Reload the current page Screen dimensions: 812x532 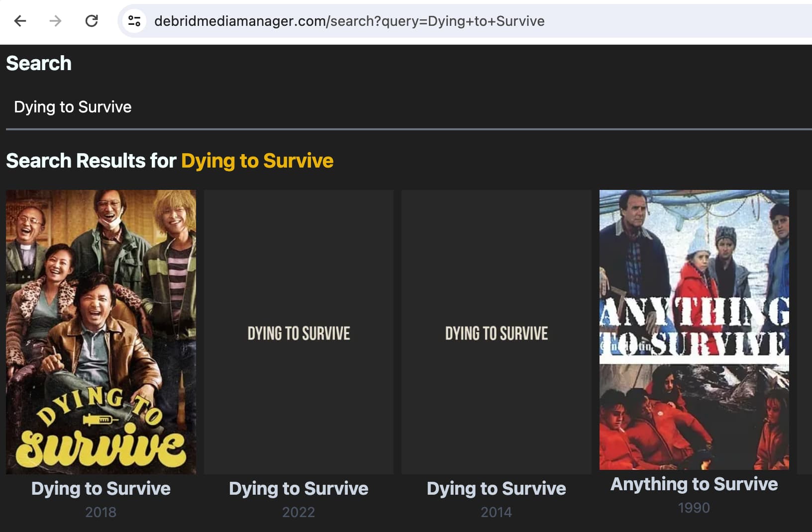[x=92, y=21]
